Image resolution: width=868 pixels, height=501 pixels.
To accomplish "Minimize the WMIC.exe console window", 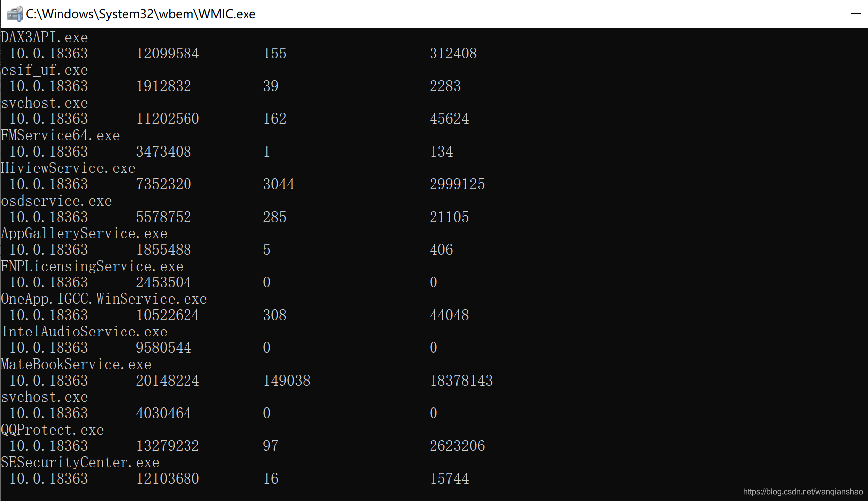I will click(x=855, y=14).
